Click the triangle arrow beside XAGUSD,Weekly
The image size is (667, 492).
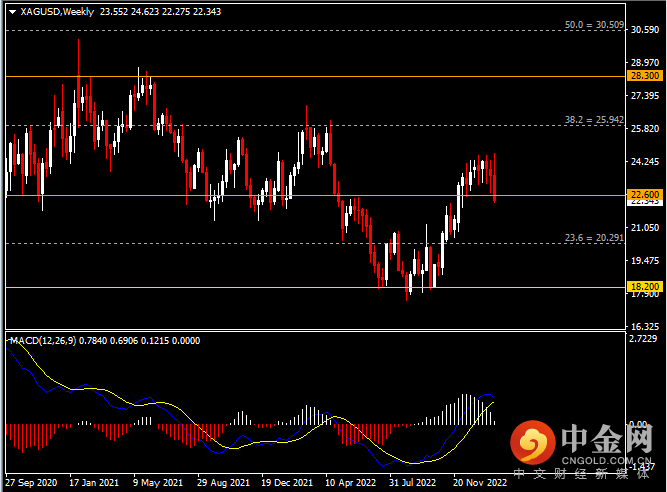[12, 12]
